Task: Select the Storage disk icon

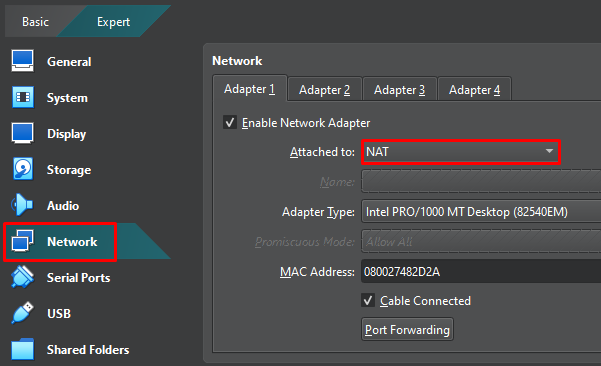Action: point(23,169)
